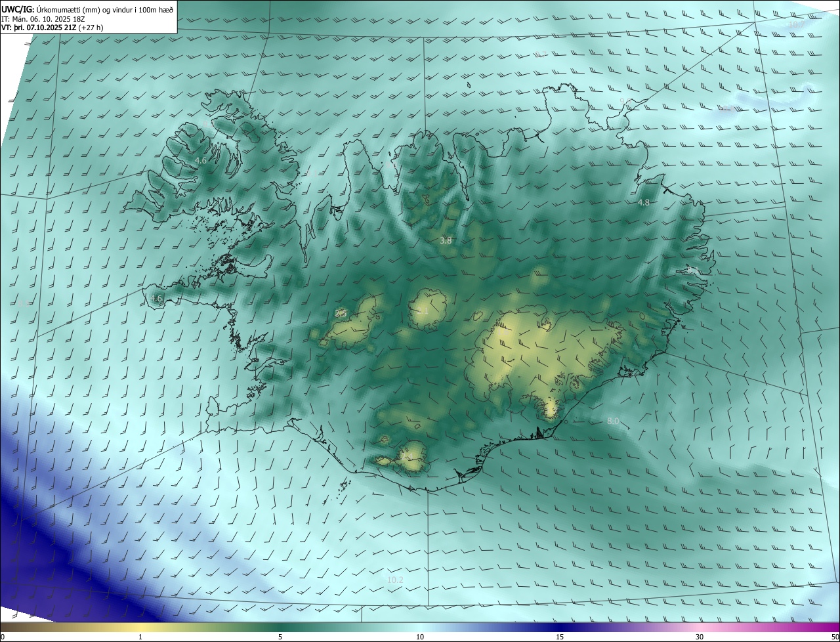Image resolution: width=840 pixels, height=642 pixels.
Task: Click the 10.2 value label south of Iceland
Action: pos(395,580)
